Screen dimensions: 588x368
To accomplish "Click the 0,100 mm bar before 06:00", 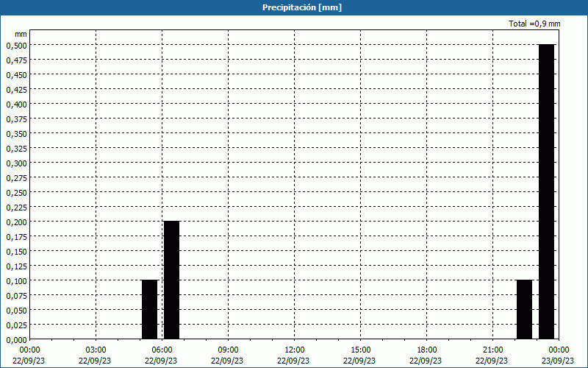I will (150, 309).
